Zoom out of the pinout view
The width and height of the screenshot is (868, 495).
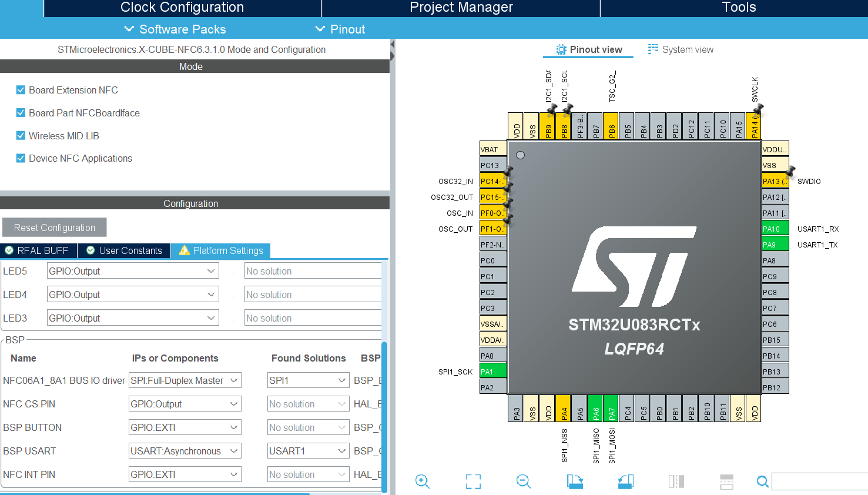pyautogui.click(x=523, y=481)
